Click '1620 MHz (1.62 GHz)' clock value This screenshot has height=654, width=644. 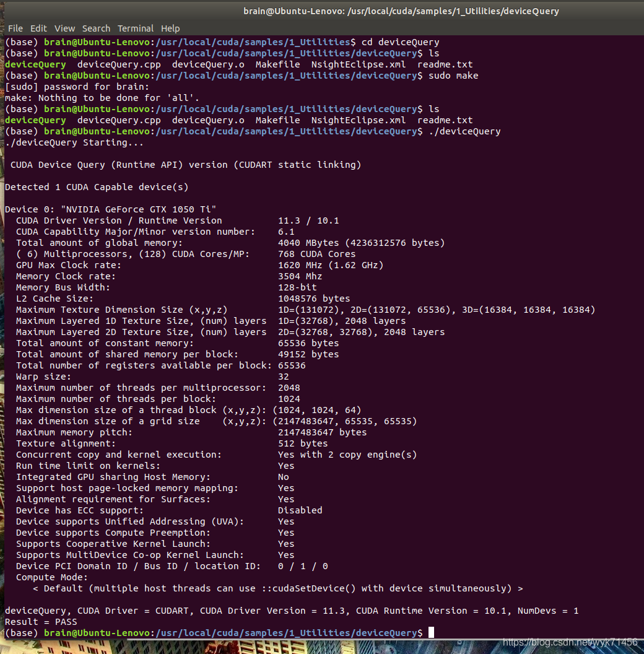330,265
